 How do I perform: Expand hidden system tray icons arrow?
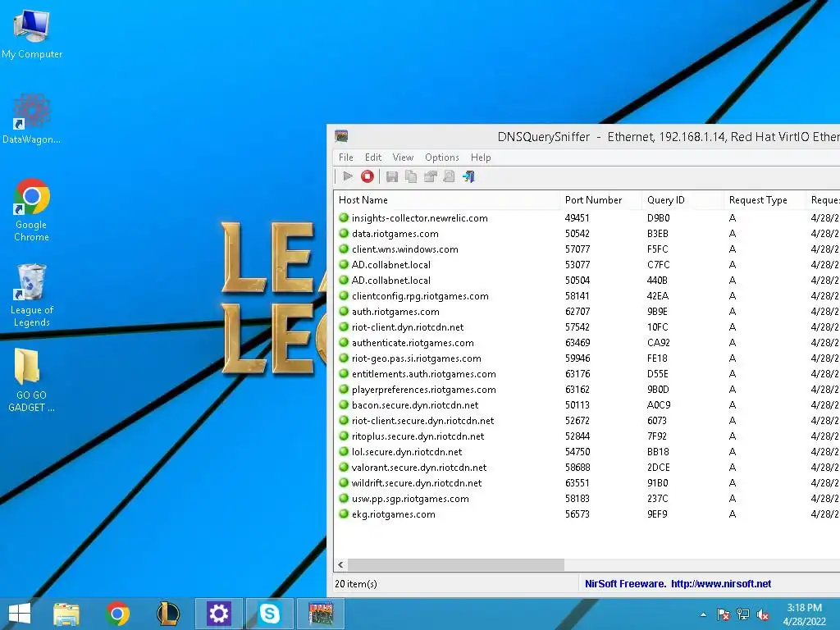click(703, 614)
